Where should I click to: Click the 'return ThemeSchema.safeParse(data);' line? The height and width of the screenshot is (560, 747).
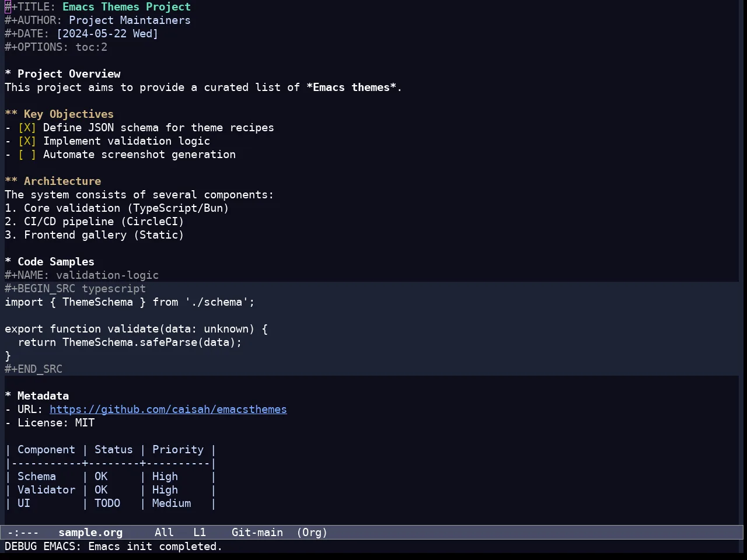coord(130,342)
